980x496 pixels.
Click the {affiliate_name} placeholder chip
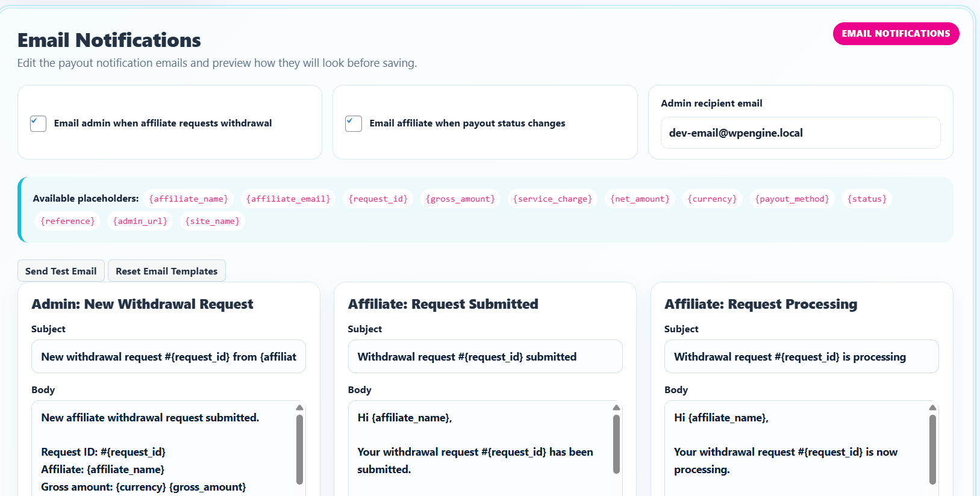189,199
